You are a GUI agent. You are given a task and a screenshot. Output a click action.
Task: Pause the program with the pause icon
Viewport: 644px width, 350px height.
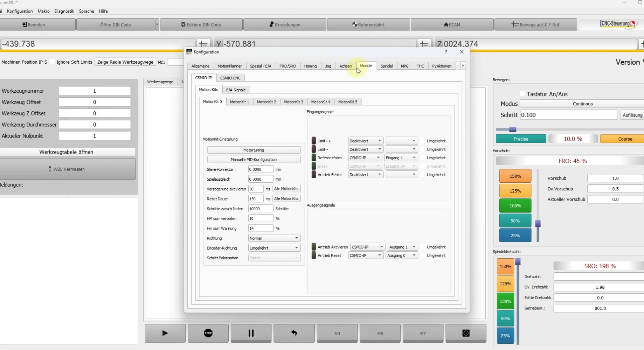click(x=251, y=333)
